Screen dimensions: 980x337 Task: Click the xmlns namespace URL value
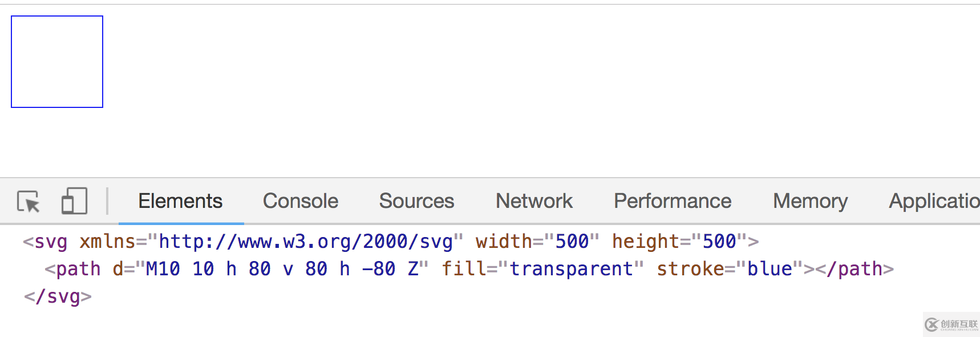[305, 242]
